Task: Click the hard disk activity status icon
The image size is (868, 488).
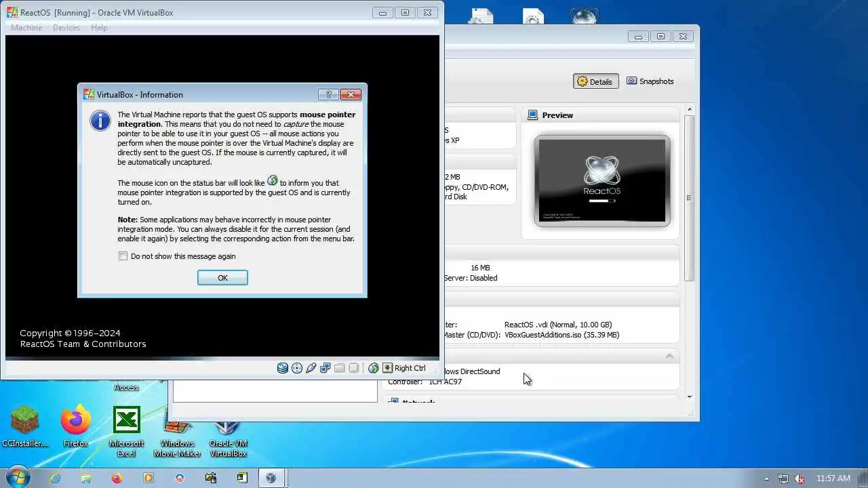Action: click(x=283, y=368)
